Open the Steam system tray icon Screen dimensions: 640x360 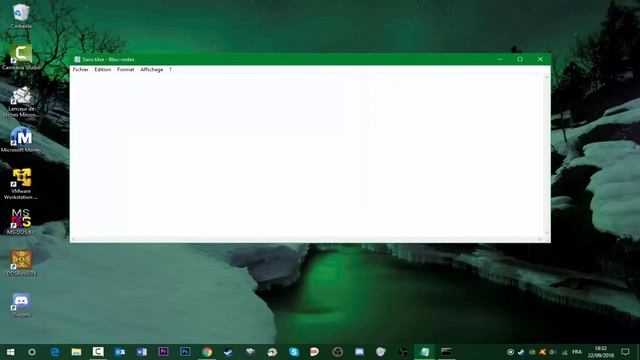(x=521, y=352)
